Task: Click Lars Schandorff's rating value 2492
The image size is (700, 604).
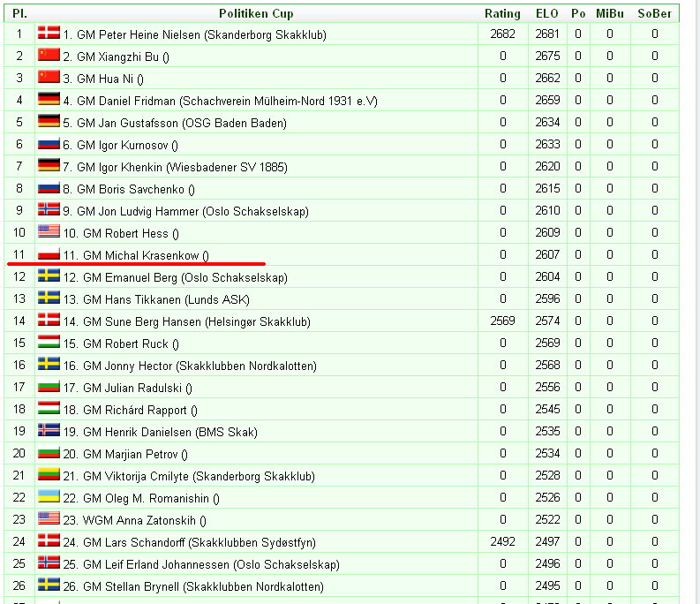Action: [x=502, y=542]
